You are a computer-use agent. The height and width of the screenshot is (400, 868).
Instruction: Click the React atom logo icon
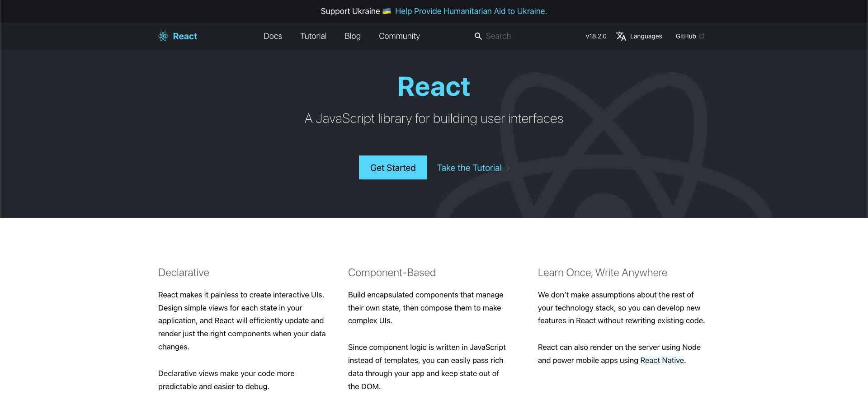(x=163, y=36)
